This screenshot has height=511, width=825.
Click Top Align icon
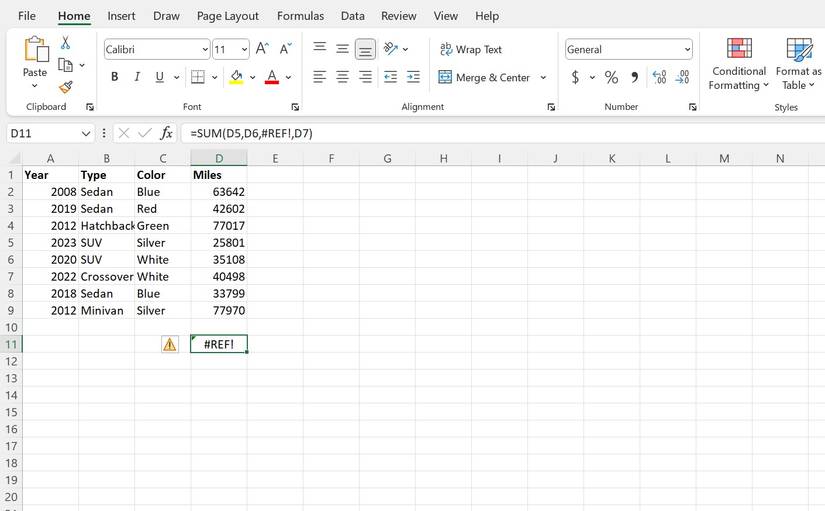click(x=319, y=48)
